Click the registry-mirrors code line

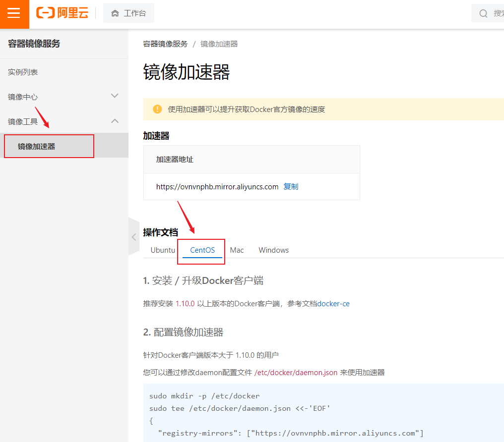tap(291, 433)
